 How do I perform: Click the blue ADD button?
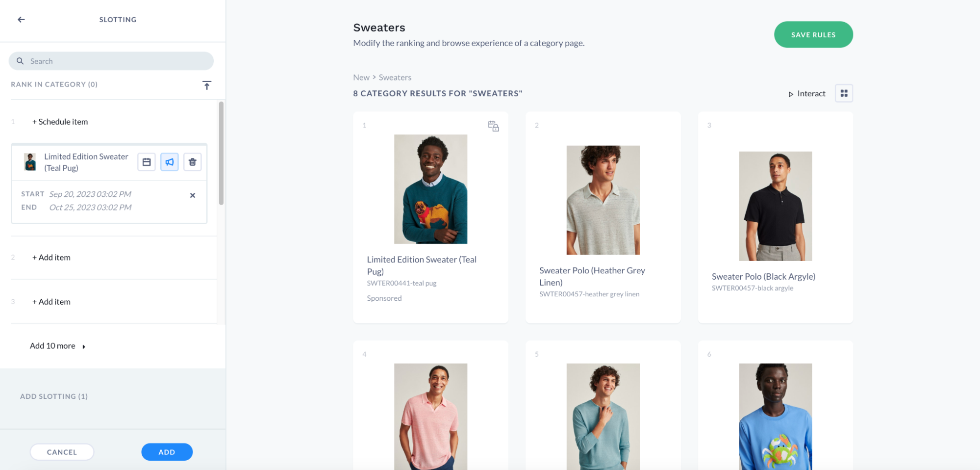tap(167, 452)
